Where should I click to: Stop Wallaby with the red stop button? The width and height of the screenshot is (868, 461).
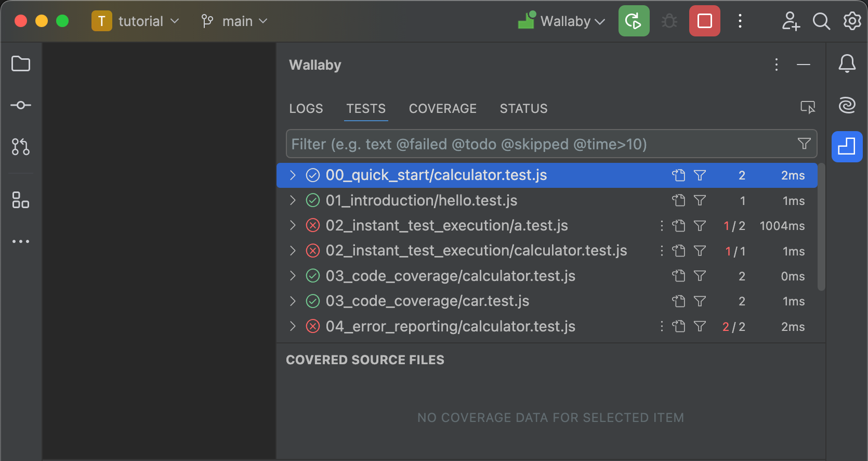click(x=705, y=21)
